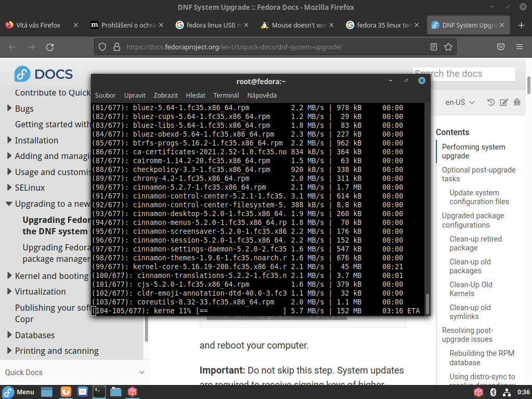Image resolution: width=532 pixels, height=399 pixels.
Task: Open the file manager taskbar icon
Action: [116, 392]
